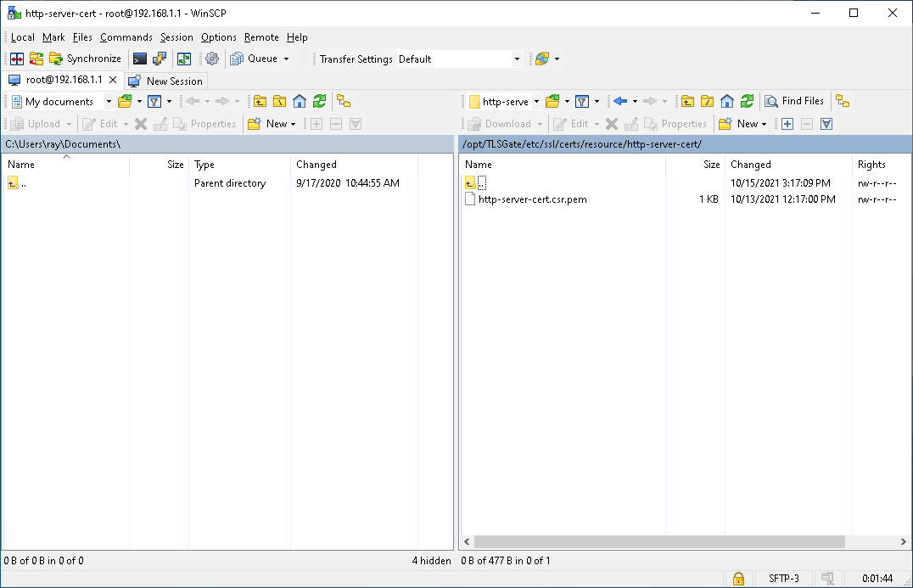The image size is (913, 588).
Task: Select http-server-cert.csr.pem file in remote panel
Action: pyautogui.click(x=532, y=199)
